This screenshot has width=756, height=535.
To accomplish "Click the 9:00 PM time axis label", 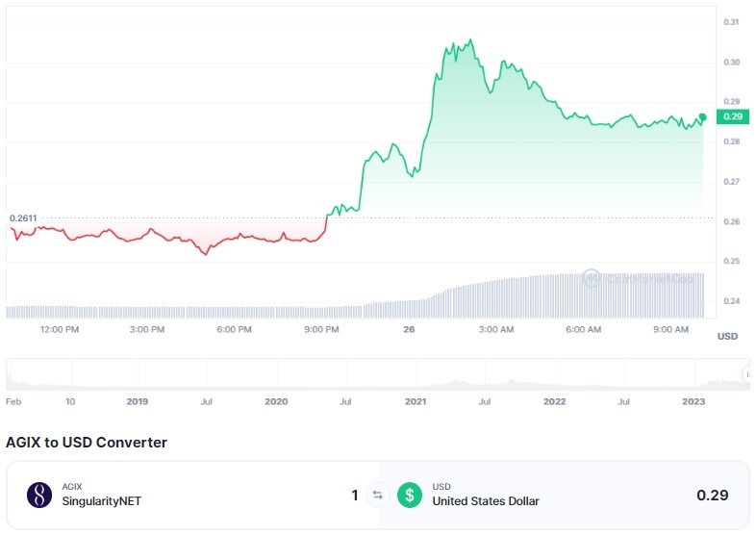I will coord(321,329).
